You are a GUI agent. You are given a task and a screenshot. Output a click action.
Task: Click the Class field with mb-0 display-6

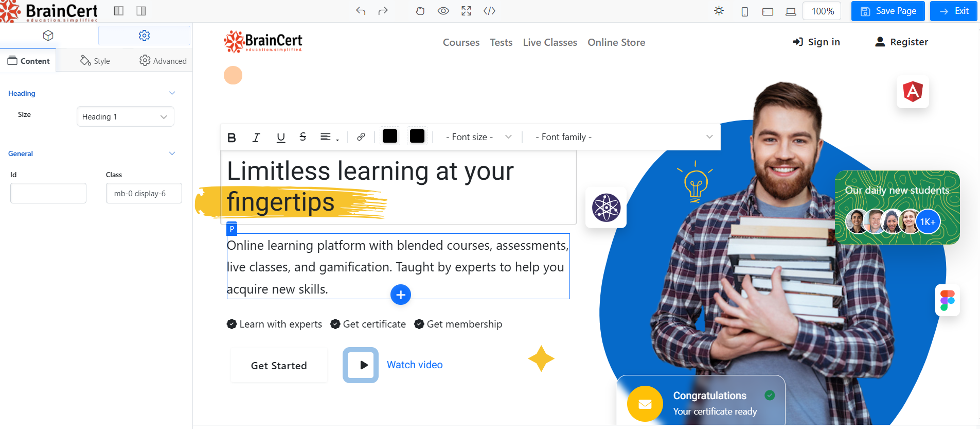tap(144, 193)
